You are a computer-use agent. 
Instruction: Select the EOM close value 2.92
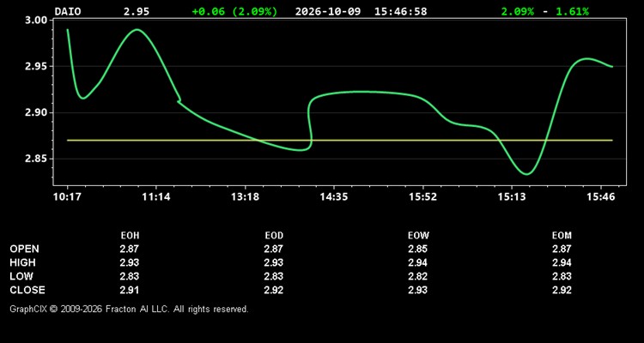pos(562,290)
